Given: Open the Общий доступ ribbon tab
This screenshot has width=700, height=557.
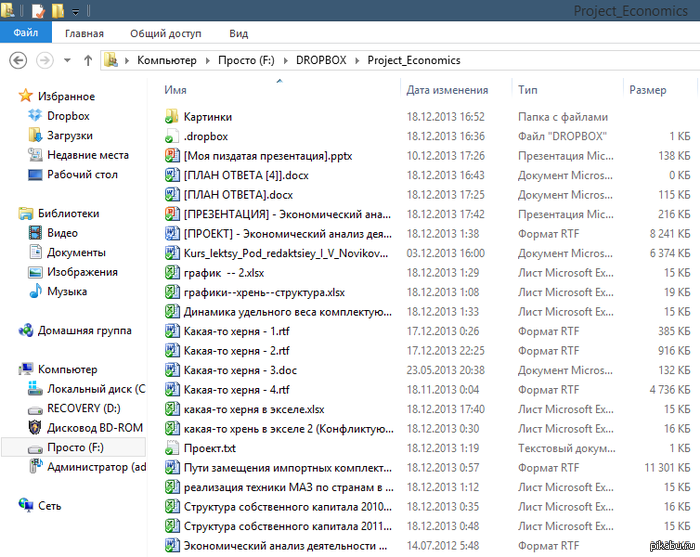Looking at the screenshot, I should click(165, 33).
